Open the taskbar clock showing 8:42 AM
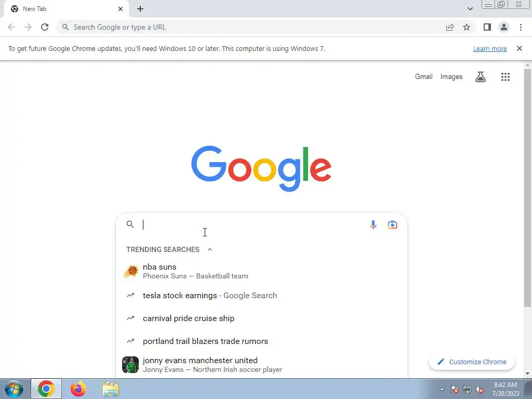 tap(506, 389)
